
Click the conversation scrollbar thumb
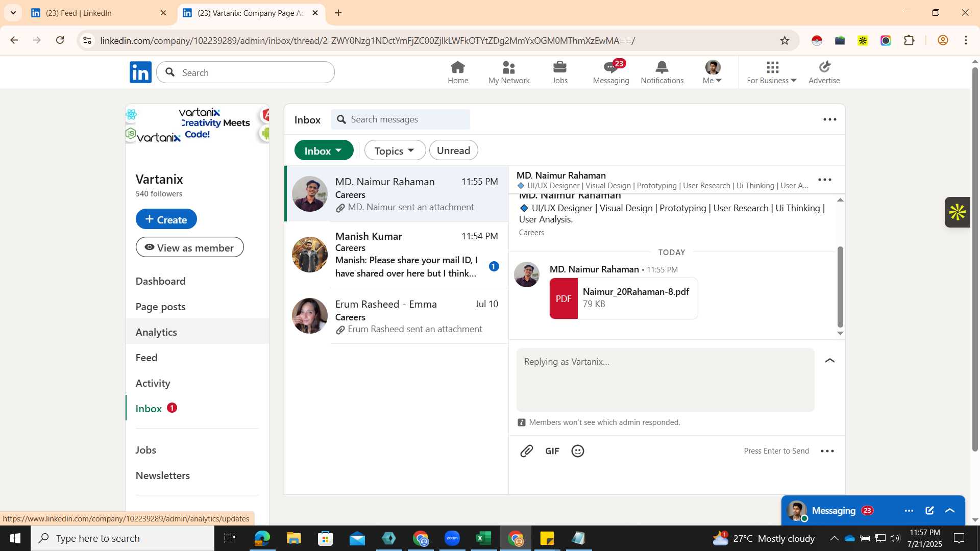(x=840, y=287)
